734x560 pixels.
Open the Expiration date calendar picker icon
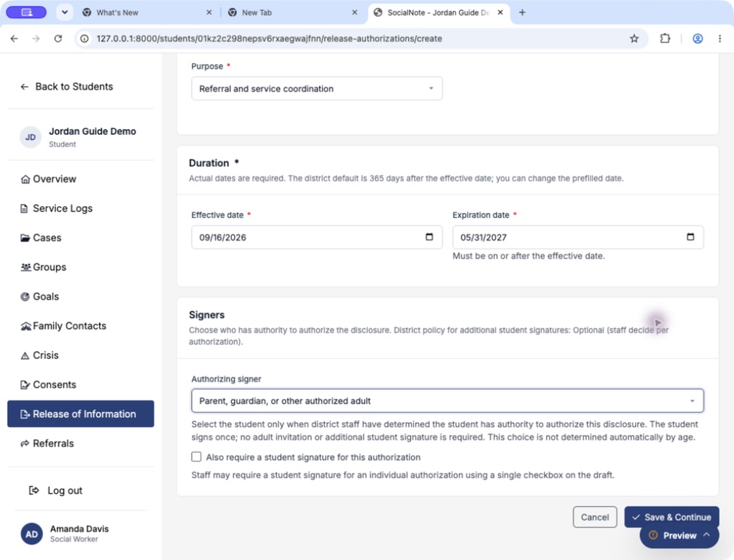[x=690, y=237]
